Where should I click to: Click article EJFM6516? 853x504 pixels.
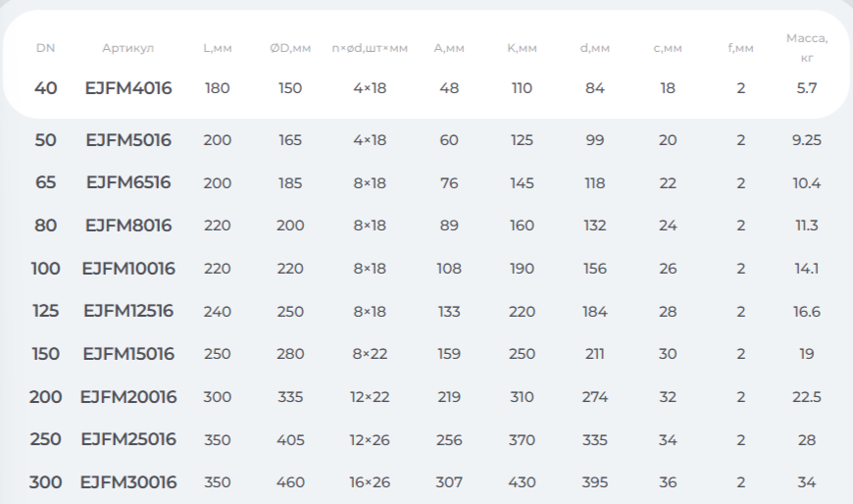pyautogui.click(x=128, y=182)
